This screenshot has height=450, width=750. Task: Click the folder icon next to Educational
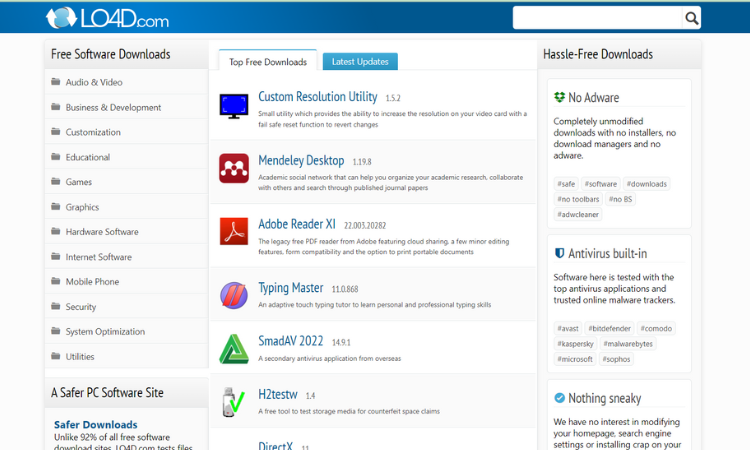point(56,156)
